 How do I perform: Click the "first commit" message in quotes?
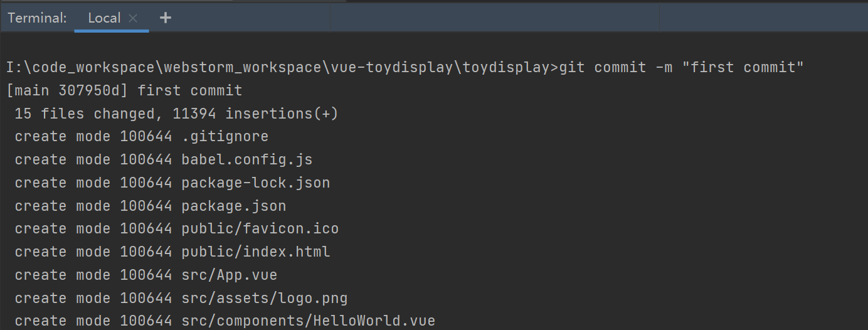743,67
